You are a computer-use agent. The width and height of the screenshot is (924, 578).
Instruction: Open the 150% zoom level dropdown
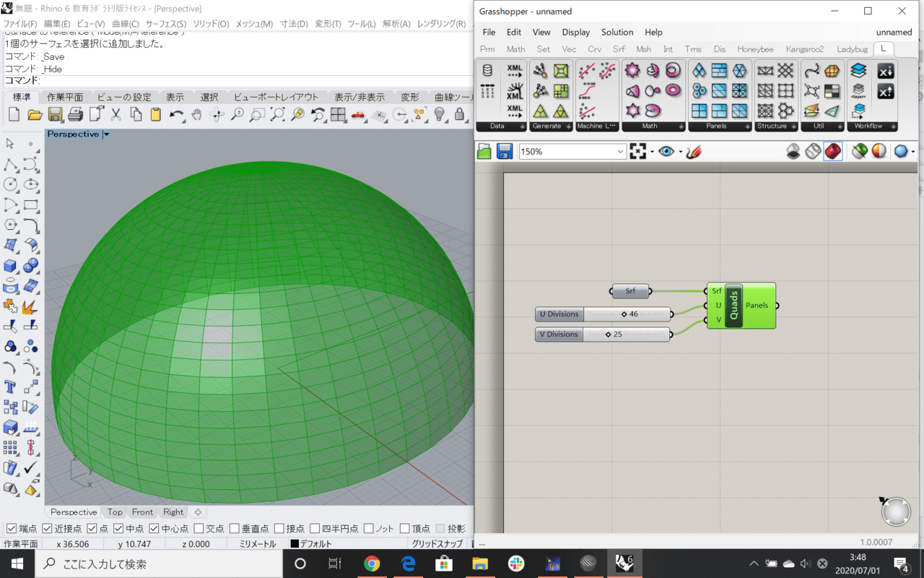620,152
